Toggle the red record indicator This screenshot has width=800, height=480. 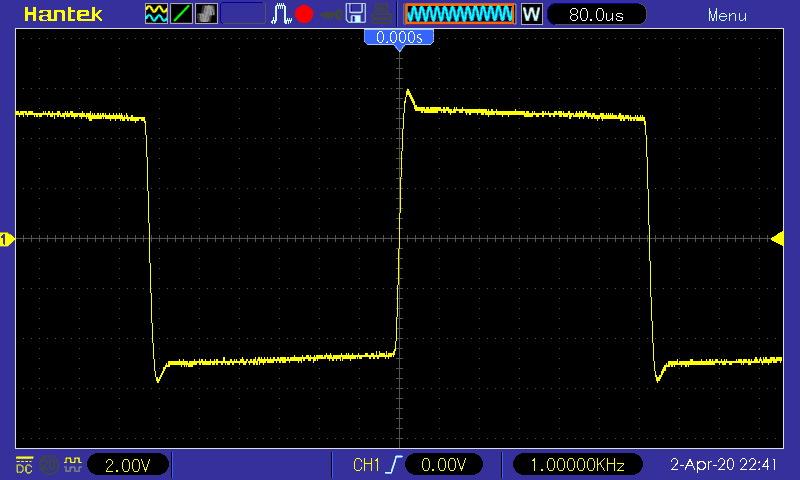coord(304,14)
